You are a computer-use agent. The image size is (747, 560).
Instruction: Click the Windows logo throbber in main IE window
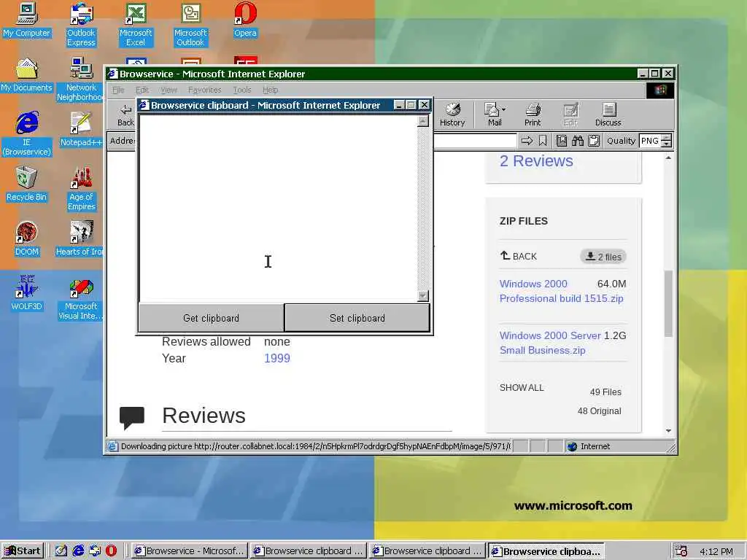(659, 90)
